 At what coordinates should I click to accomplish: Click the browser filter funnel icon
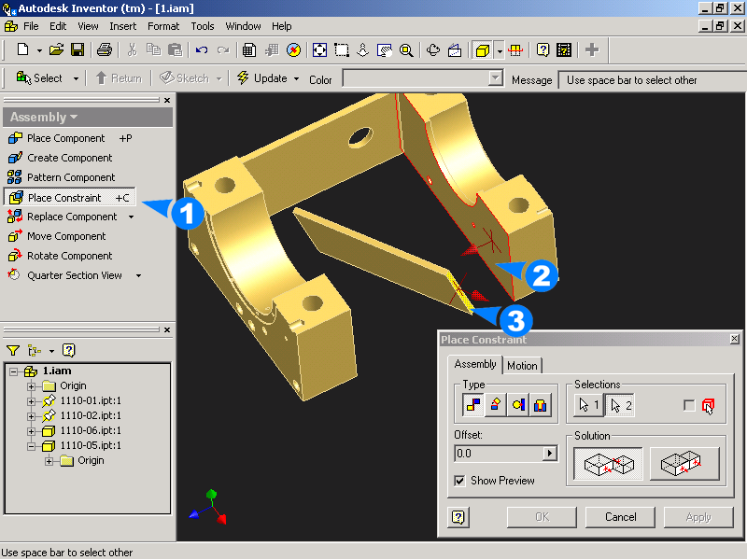click(13, 351)
